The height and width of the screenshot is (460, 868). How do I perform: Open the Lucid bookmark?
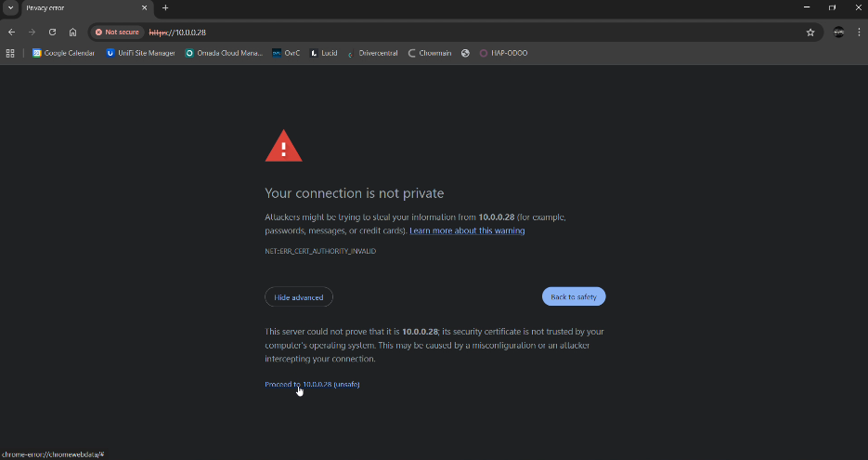coord(324,53)
